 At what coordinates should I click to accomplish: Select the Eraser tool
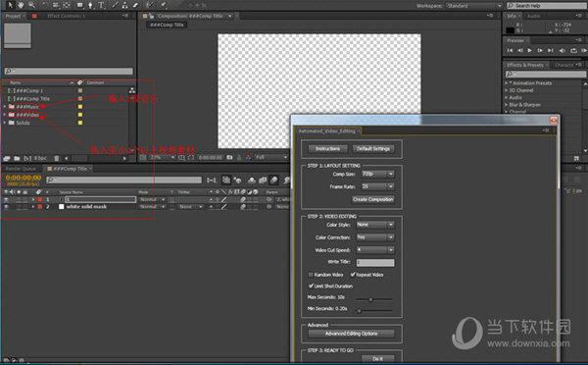[x=135, y=5]
